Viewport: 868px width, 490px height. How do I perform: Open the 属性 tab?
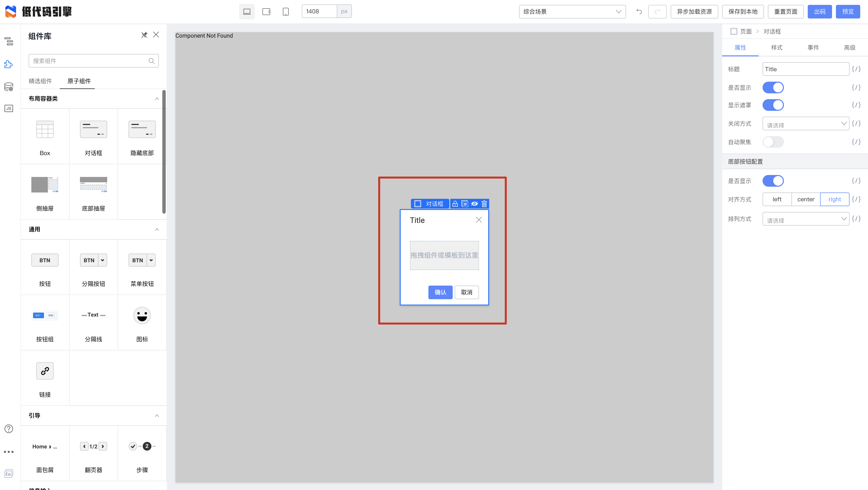coord(740,47)
